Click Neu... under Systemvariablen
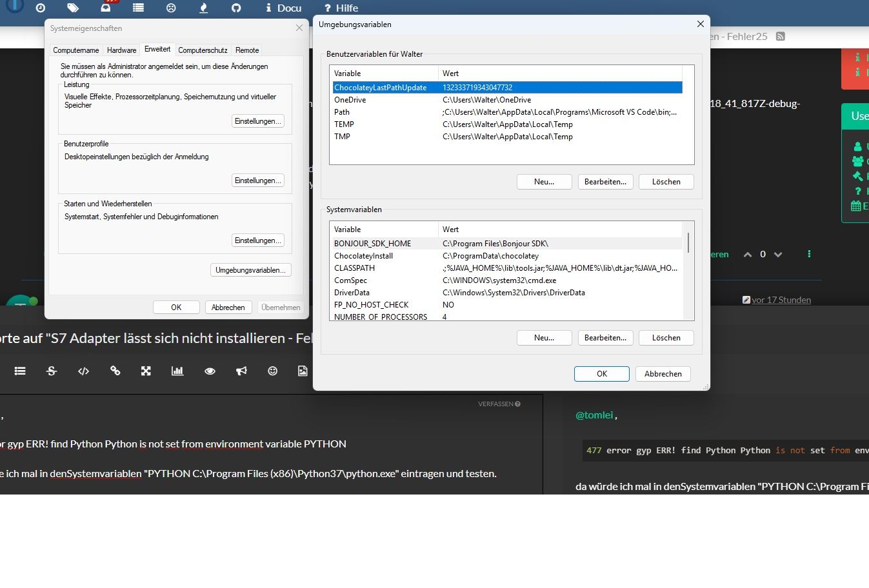869x588 pixels. (x=544, y=338)
